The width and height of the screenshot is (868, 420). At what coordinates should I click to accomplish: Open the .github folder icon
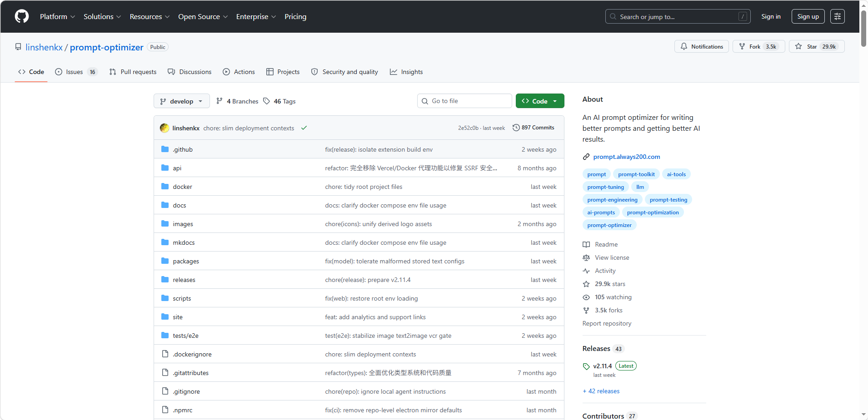165,149
